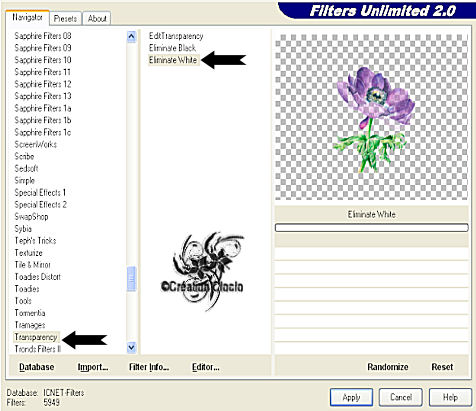476x411 pixels.
Task: Open the About tab
Action: [97, 19]
